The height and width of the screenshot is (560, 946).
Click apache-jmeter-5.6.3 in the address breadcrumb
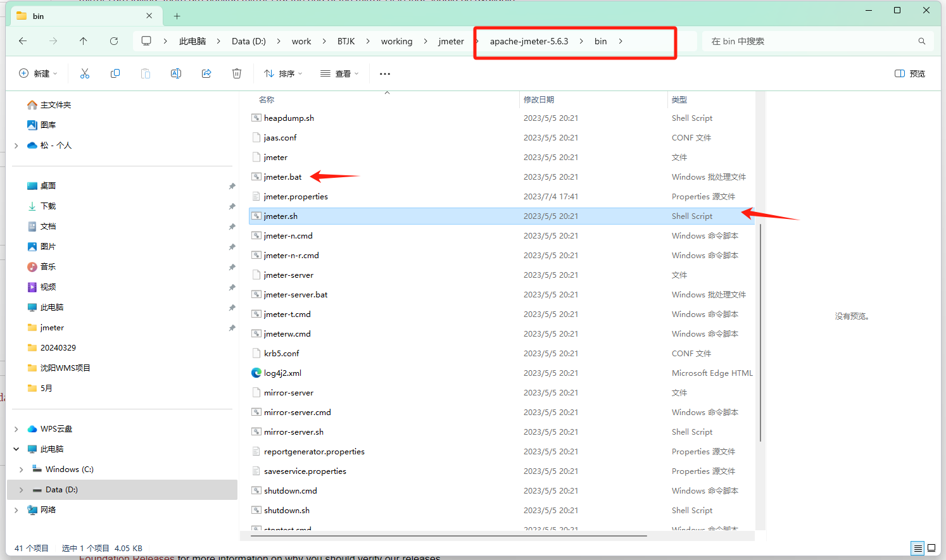pos(529,41)
